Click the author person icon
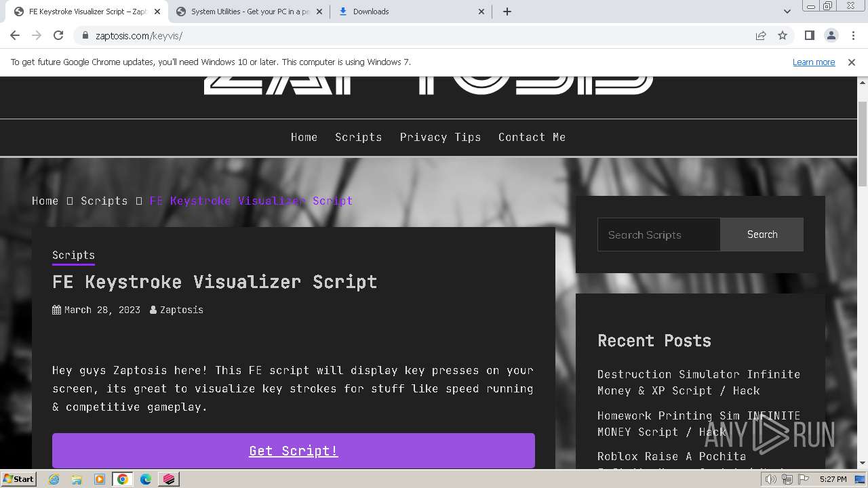868x488 pixels. (153, 310)
